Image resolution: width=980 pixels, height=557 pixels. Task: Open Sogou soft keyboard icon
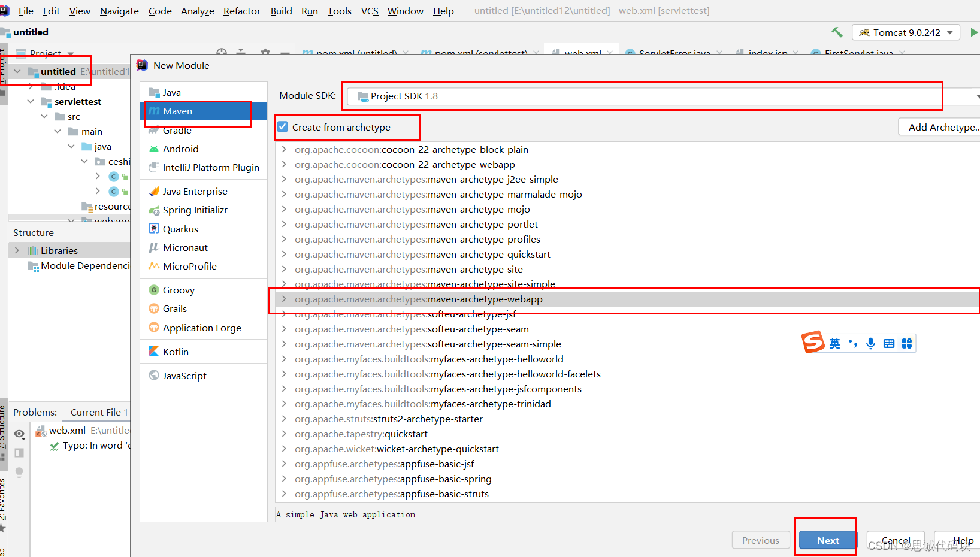[889, 343]
